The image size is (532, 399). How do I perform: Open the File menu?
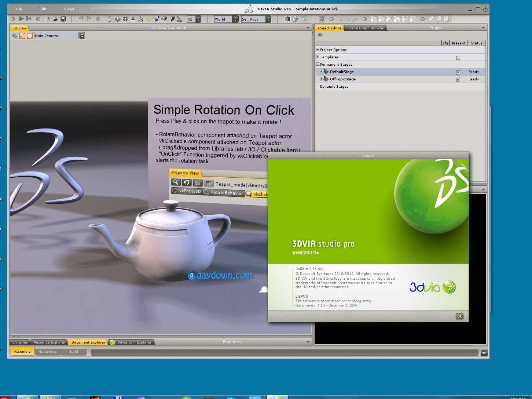[19, 9]
